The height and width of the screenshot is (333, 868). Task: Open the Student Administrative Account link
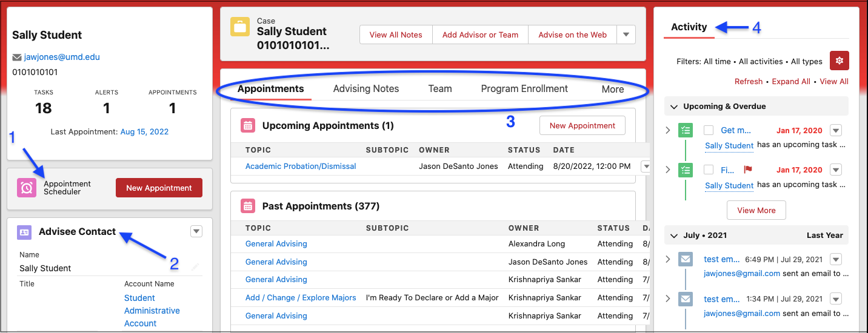pos(152,311)
